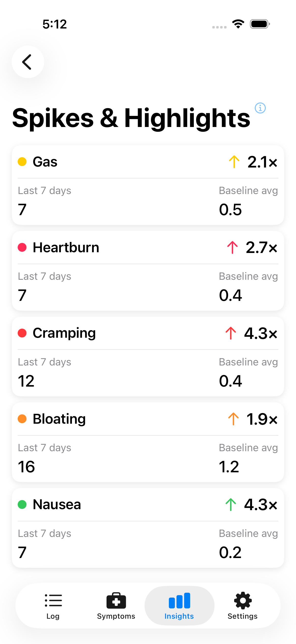296x644 pixels.
Task: Tap the pink up arrow on Heartburn
Action: click(x=232, y=248)
